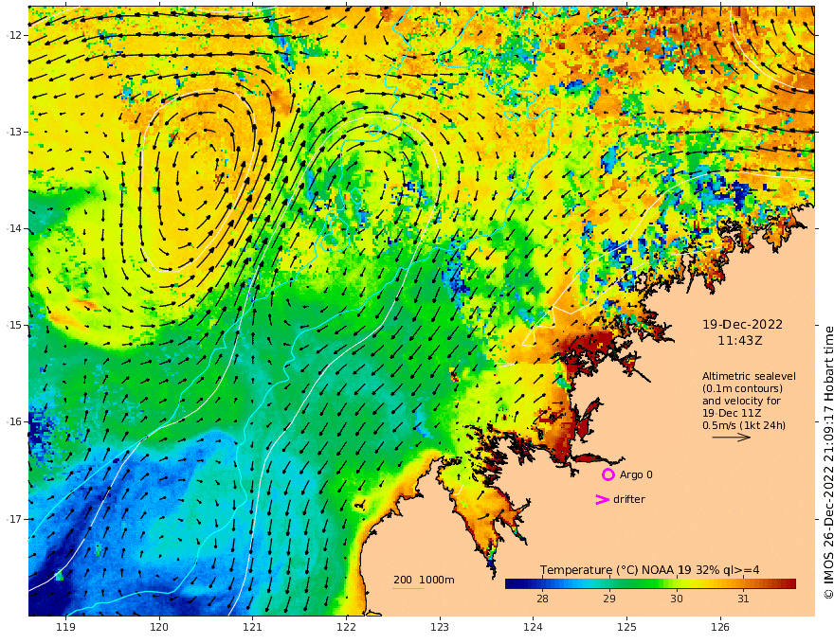Click the 'Altimetric sealevel' caption line
Screen dimensions: 834x644
point(749,376)
